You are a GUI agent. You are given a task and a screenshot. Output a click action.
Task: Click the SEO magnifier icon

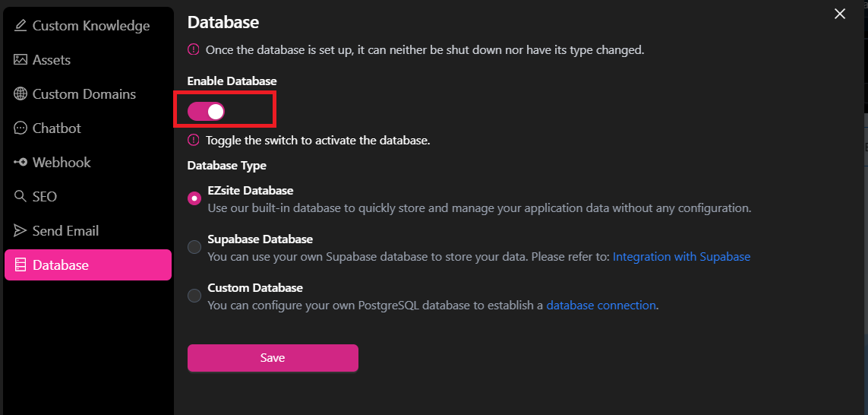(x=21, y=197)
